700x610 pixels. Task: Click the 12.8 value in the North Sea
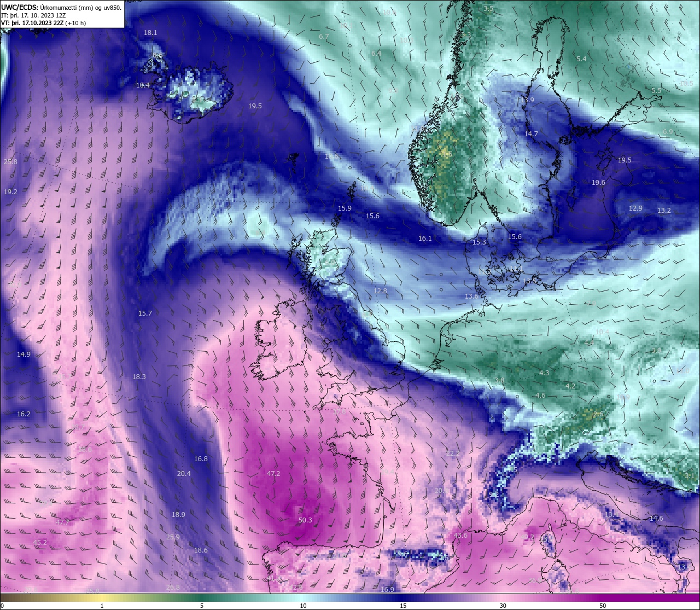point(380,291)
